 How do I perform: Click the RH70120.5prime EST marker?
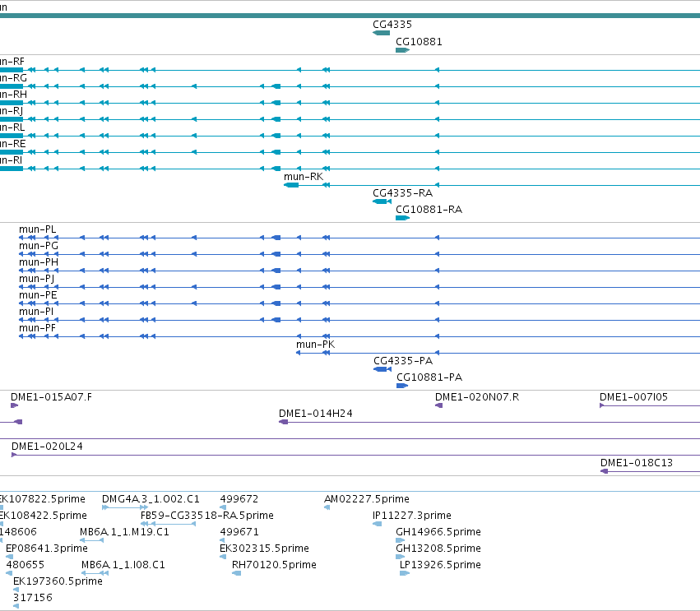click(x=237, y=573)
